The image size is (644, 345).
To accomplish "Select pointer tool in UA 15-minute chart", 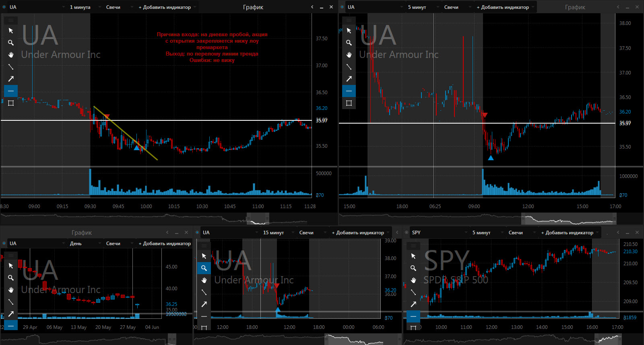I will [x=204, y=256].
